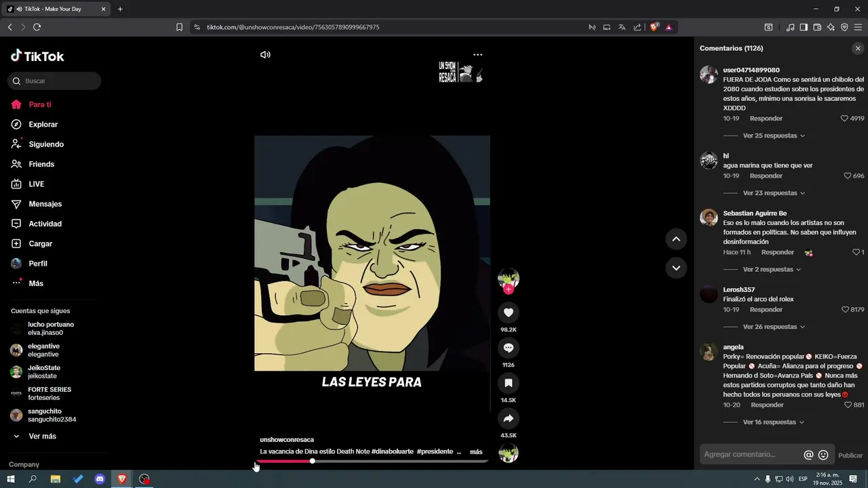This screenshot has height=488, width=868.
Task: Insert a mention with the @ icon
Action: [x=808, y=455]
